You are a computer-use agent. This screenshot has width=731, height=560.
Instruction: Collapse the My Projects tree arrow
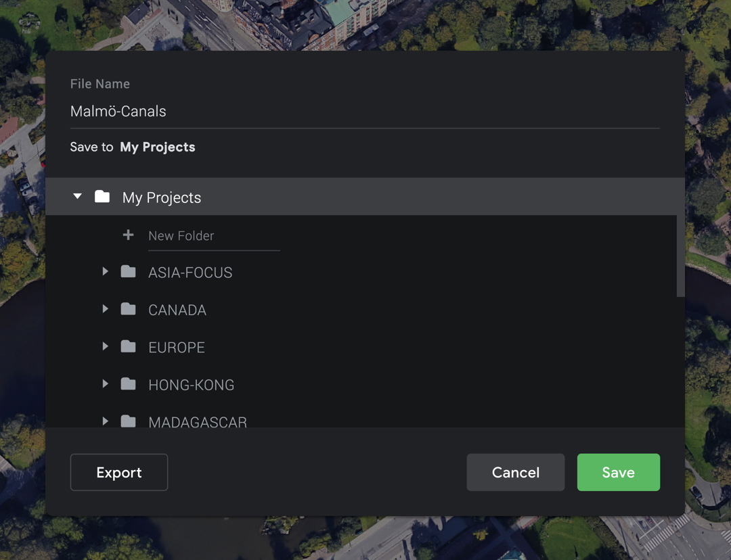pyautogui.click(x=78, y=197)
